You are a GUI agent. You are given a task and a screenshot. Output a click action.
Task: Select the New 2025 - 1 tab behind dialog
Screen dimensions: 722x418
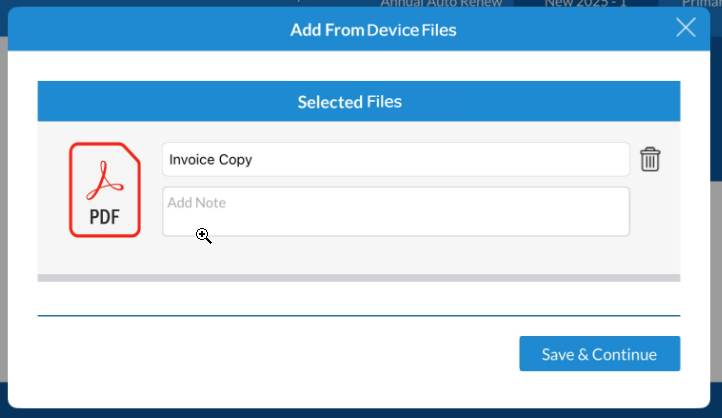coord(585,3)
